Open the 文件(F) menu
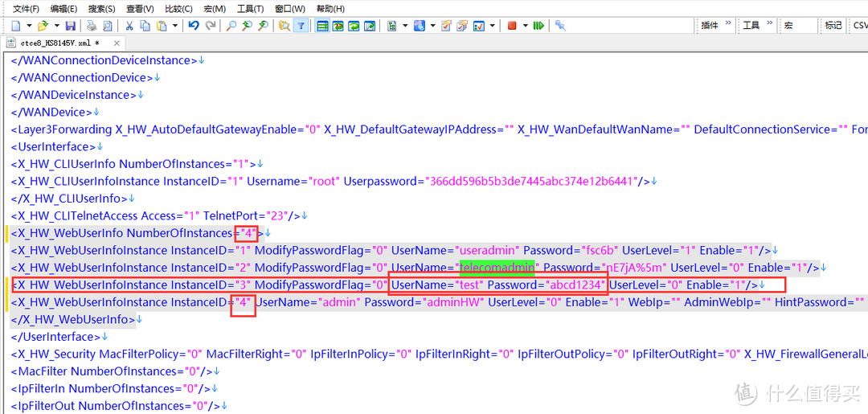Image resolution: width=868 pixels, height=414 pixels. pos(26,9)
